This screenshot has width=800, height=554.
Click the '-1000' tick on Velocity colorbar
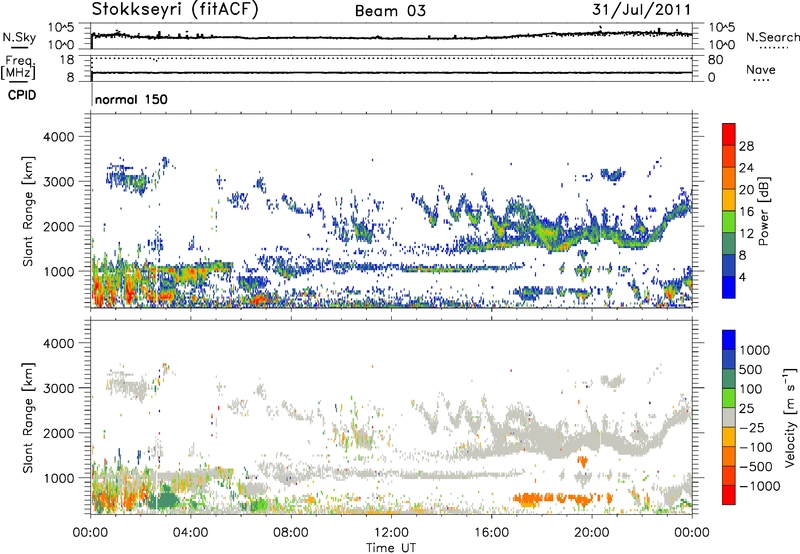(759, 486)
